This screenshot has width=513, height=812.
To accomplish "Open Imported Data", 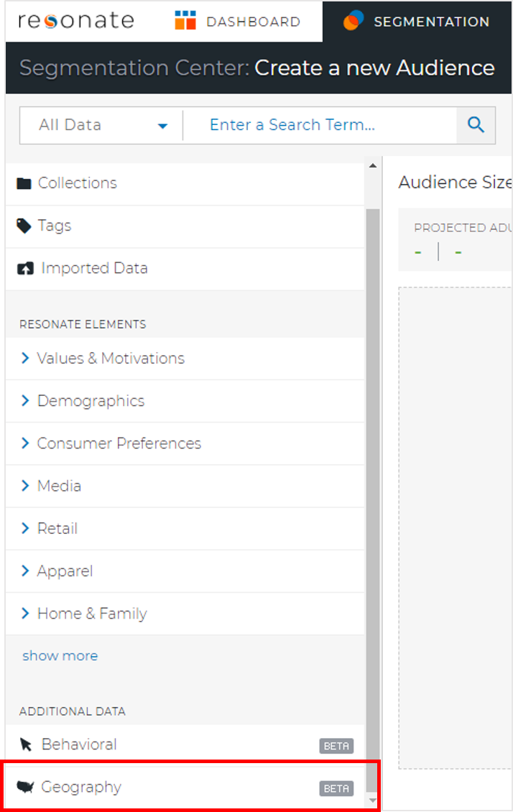I will click(x=185, y=269).
